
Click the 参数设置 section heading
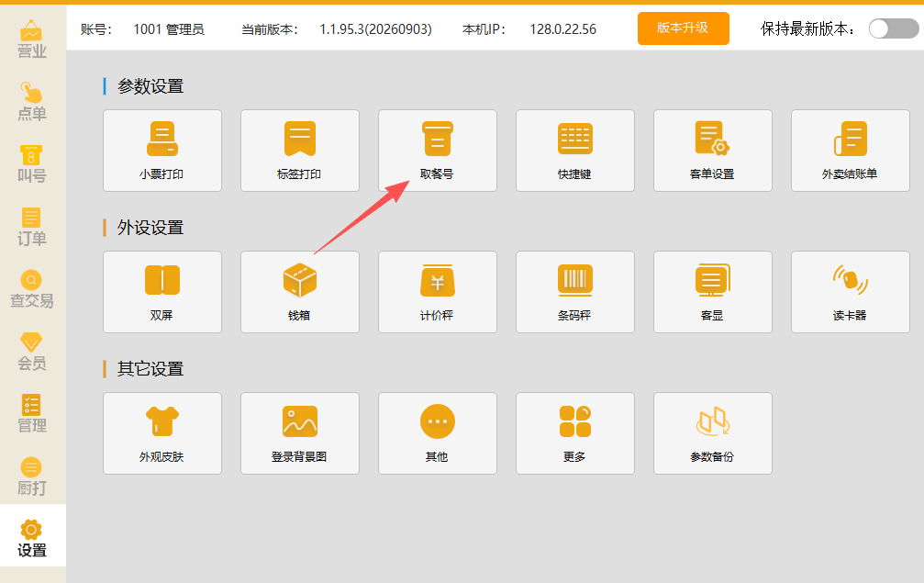150,86
